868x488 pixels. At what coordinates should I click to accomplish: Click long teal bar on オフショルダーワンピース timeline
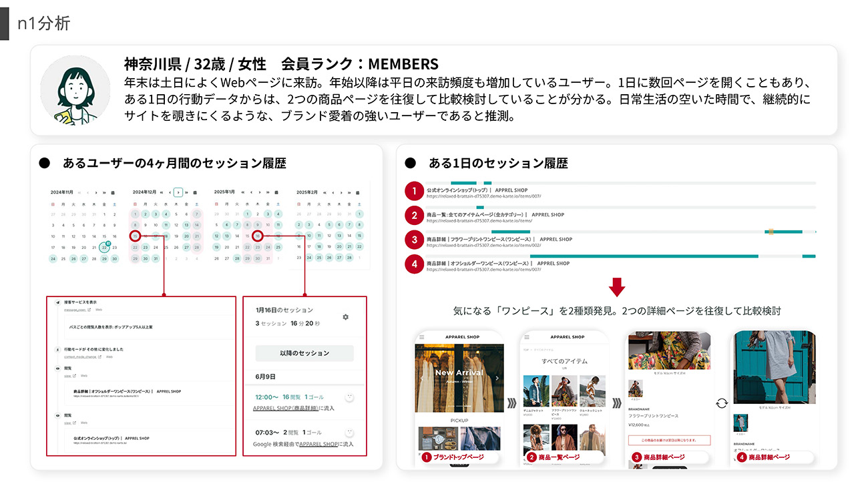point(644,256)
